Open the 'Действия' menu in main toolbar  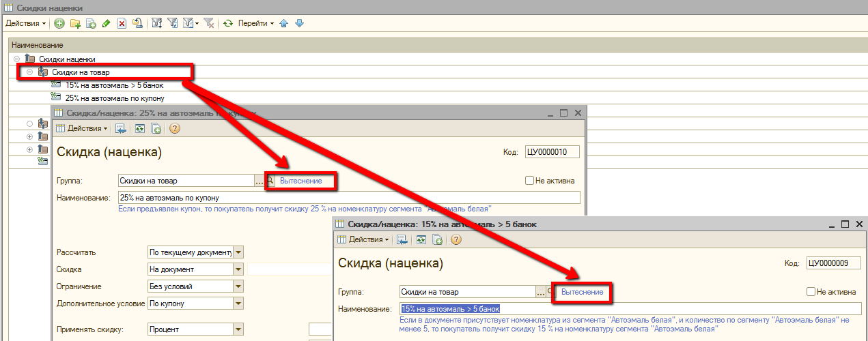pos(26,24)
